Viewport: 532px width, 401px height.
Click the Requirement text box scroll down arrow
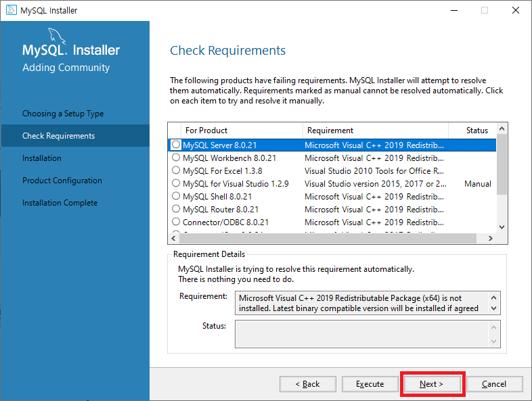point(493,308)
